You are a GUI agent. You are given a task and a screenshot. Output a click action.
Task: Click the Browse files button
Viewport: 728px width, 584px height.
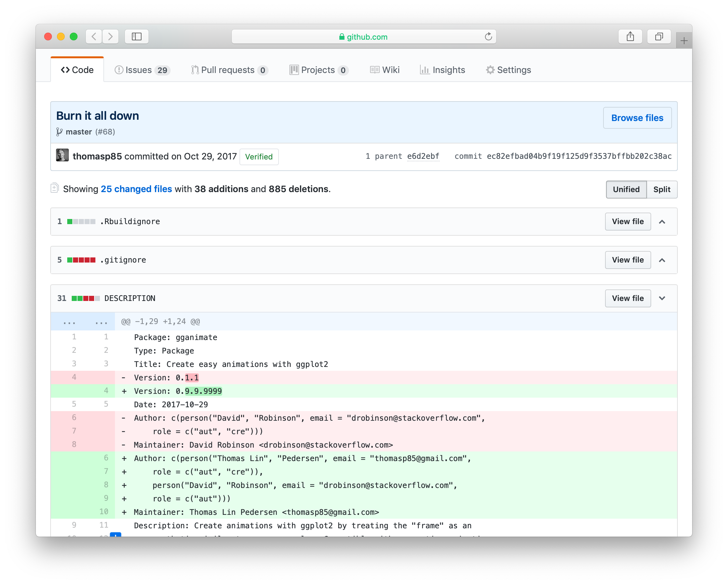click(637, 118)
